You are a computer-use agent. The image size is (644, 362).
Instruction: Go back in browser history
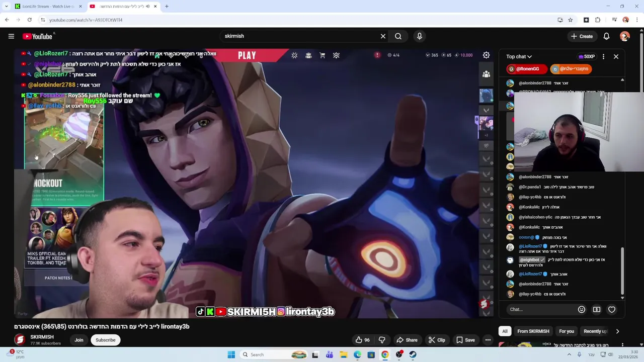7,20
